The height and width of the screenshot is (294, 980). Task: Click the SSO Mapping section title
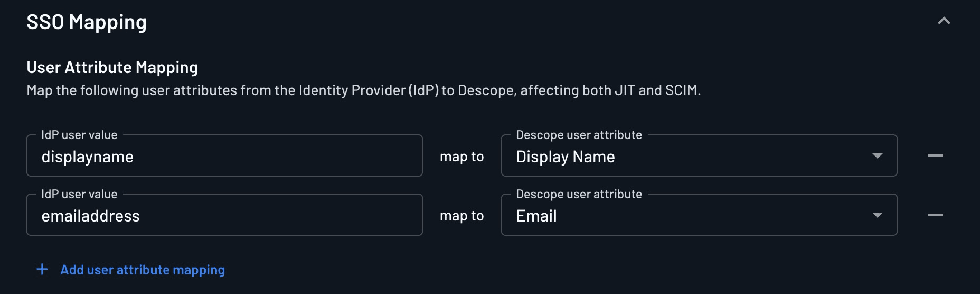pyautogui.click(x=87, y=22)
